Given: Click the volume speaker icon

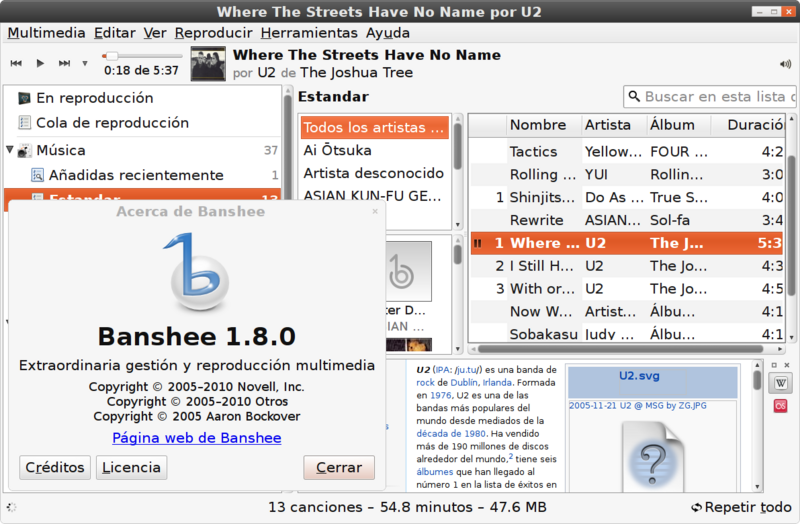Looking at the screenshot, I should coord(784,64).
